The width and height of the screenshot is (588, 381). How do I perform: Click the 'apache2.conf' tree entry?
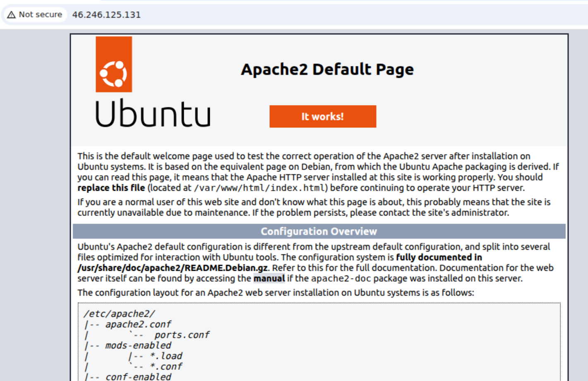coord(138,324)
